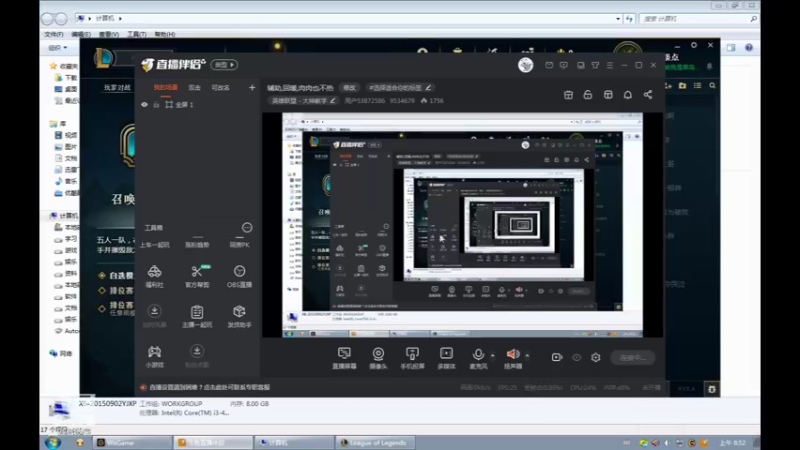Click the share icon at top right of preview

pos(647,95)
